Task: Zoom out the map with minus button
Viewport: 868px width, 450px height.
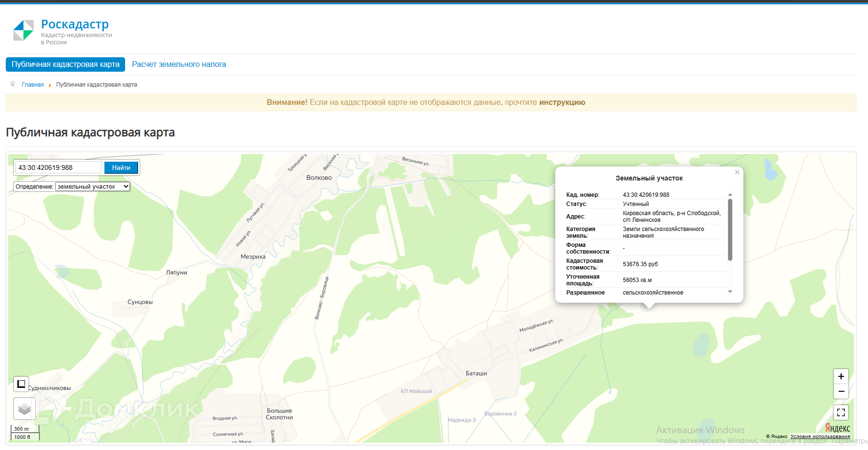Action: point(841,391)
